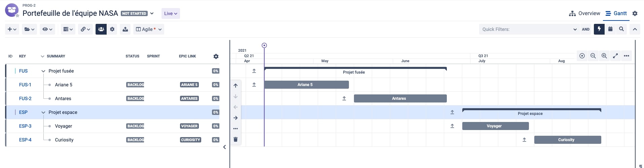The width and height of the screenshot is (644, 168).
Task: Open the FUS-1 issue key link
Action: click(25, 85)
